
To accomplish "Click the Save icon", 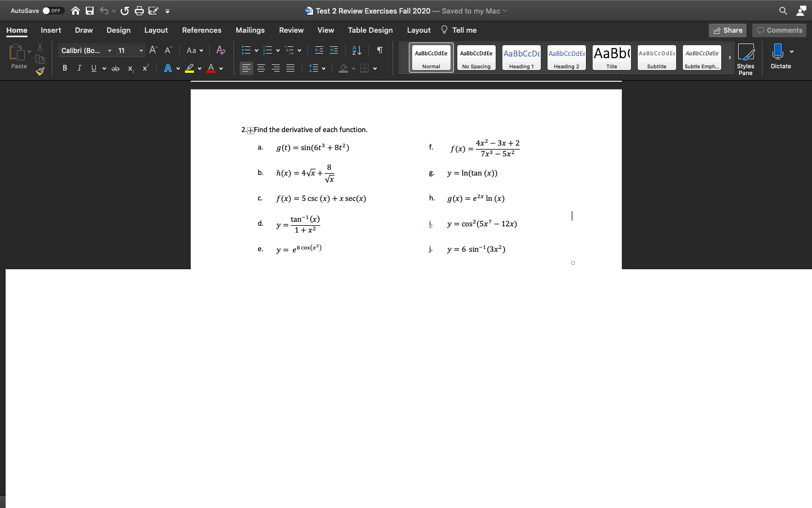I will [x=89, y=10].
